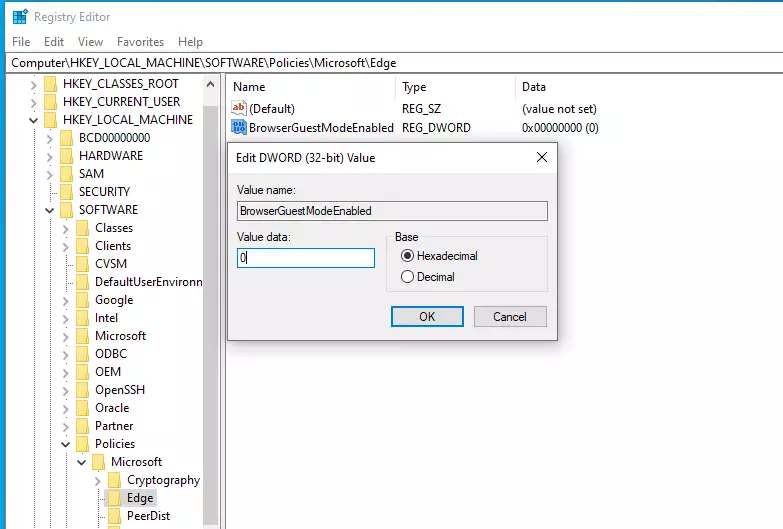This screenshot has height=529, width=783.
Task: Click the ODBC folder icon
Action: tap(82, 354)
